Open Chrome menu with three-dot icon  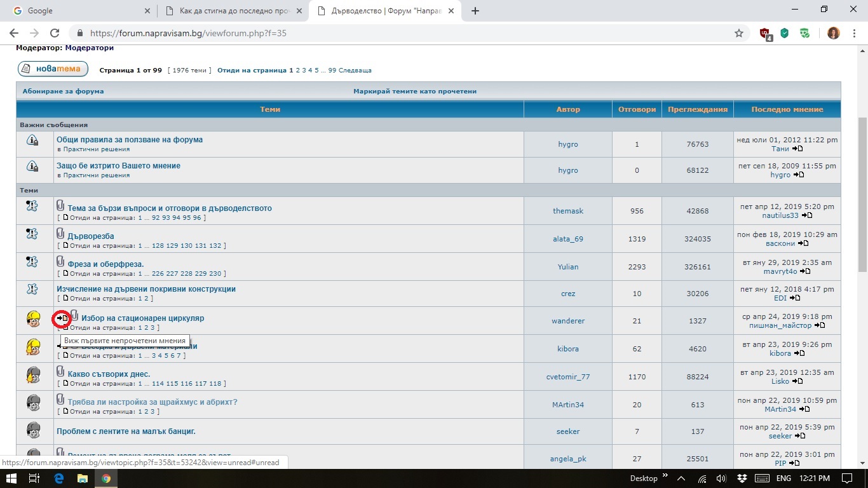pyautogui.click(x=853, y=33)
